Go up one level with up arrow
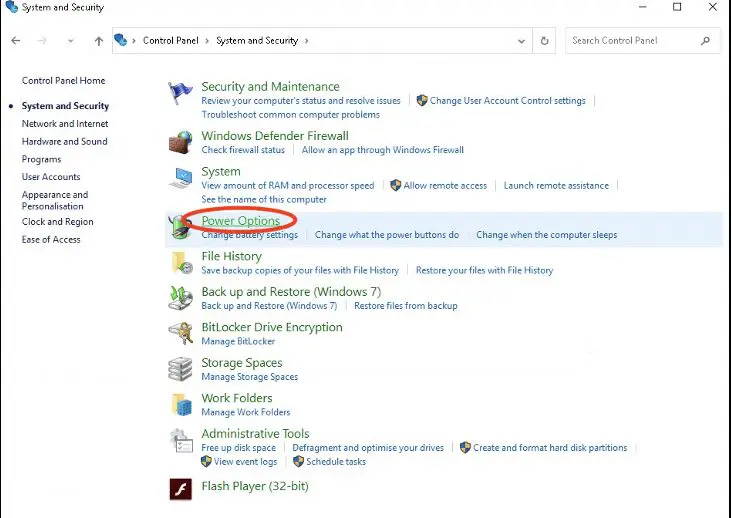 [98, 41]
